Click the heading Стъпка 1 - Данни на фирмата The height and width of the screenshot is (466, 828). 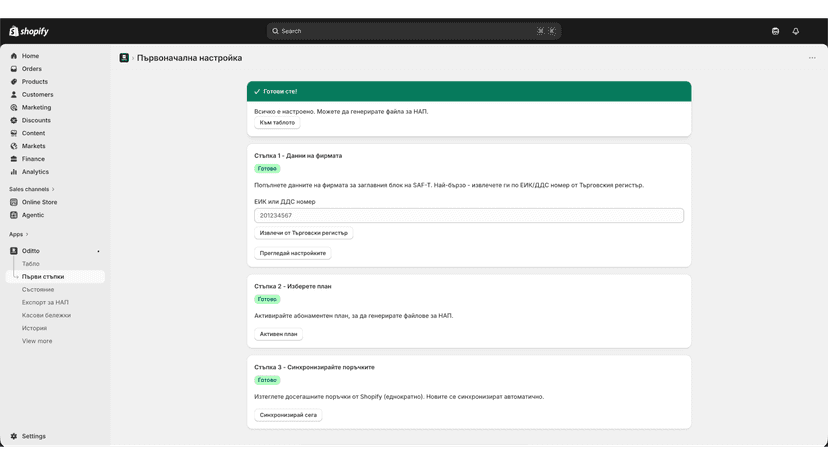[x=298, y=156]
